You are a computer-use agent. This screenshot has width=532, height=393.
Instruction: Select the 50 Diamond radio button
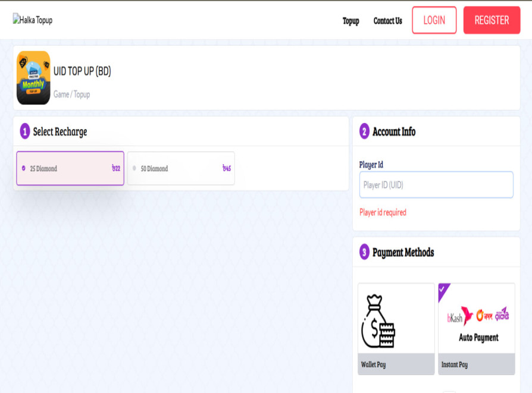[134, 168]
